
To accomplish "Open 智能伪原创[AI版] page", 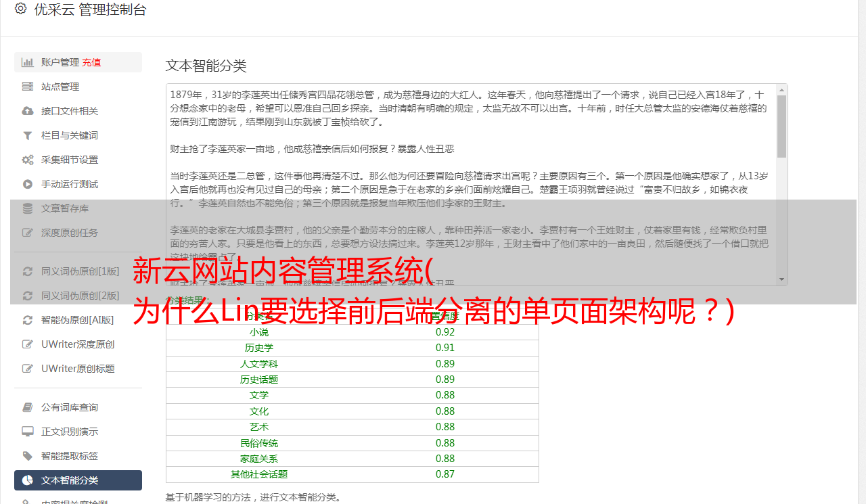I will (78, 320).
